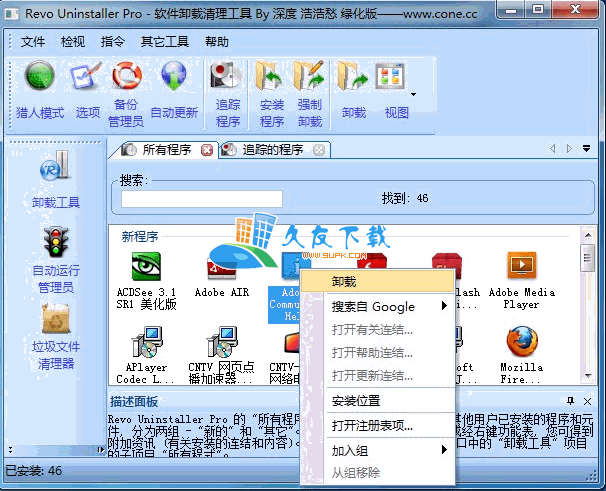Choose 安装位置 in the context menu
The width and height of the screenshot is (606, 491).
tap(377, 401)
